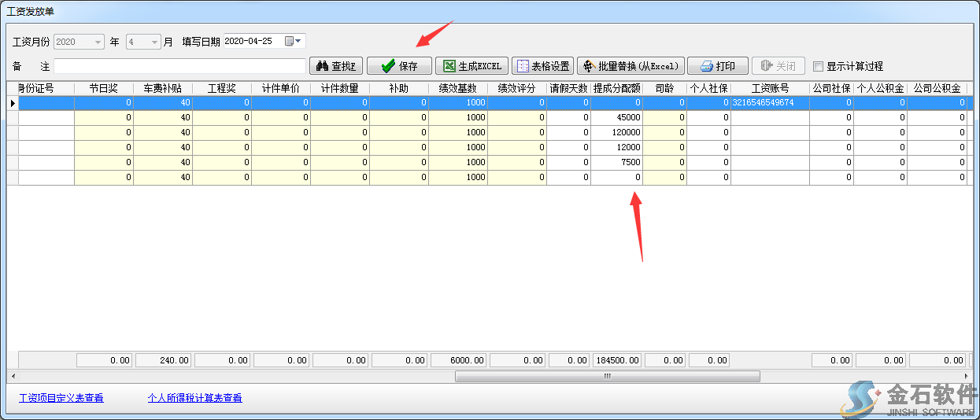Click the left arrow of the horizontal scrollbar
The height and width of the screenshot is (420, 980).
coord(12,376)
